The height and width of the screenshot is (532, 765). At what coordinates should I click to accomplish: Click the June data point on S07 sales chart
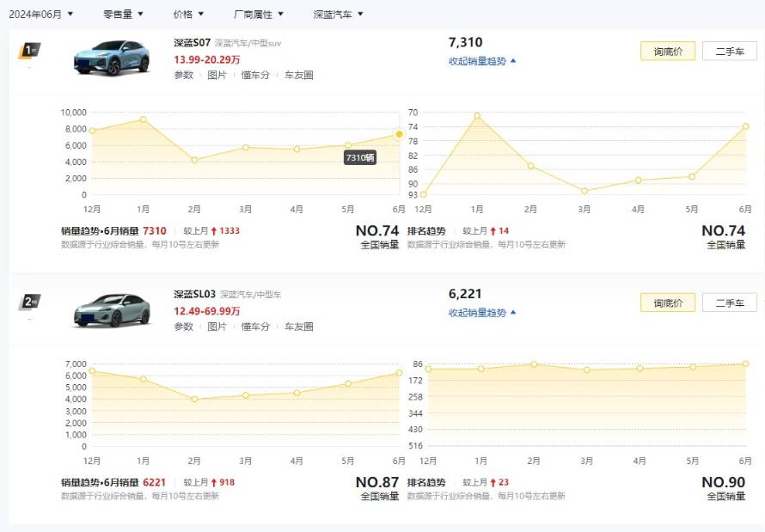coord(400,134)
